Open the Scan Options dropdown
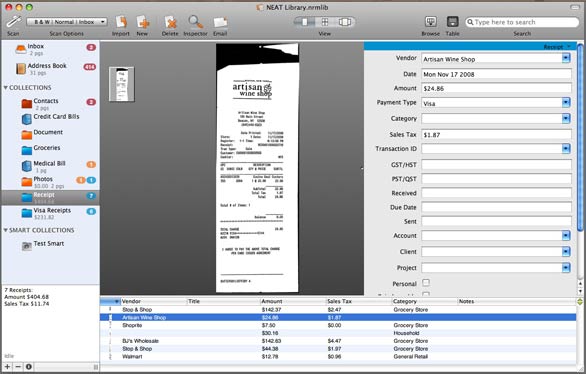 click(x=67, y=22)
